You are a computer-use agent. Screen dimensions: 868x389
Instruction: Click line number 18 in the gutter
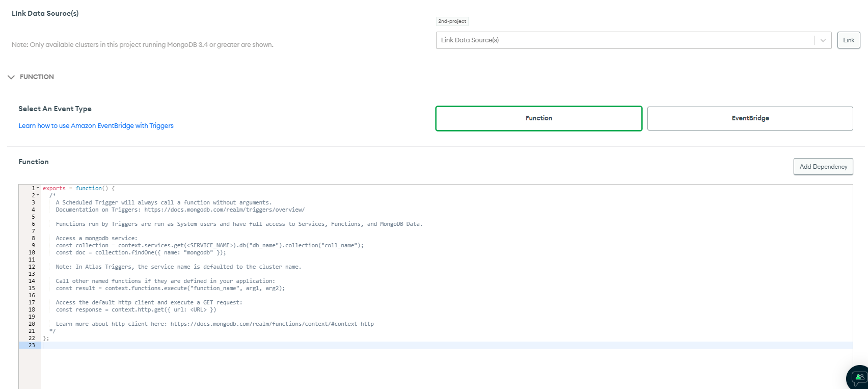click(32, 310)
